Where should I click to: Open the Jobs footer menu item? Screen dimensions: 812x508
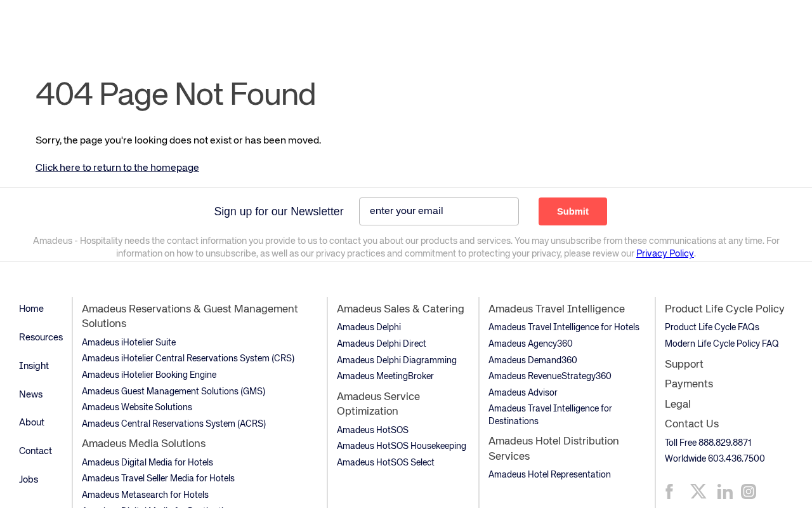(29, 479)
